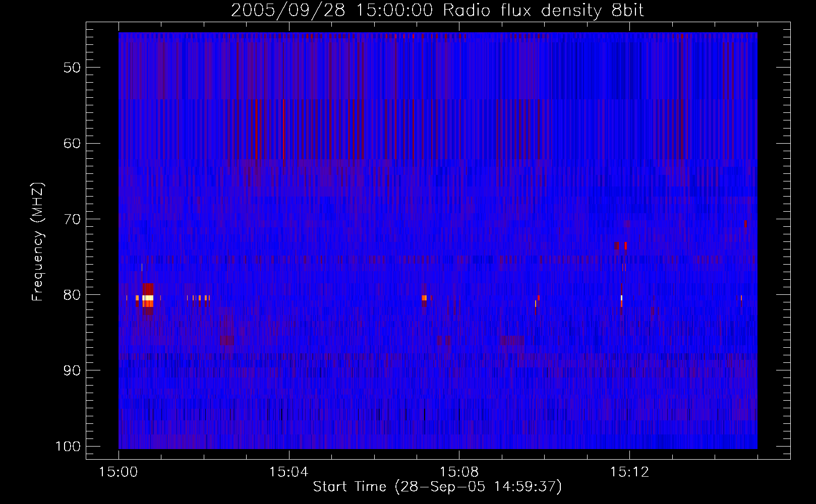Click the 100 frequency tick label
This screenshot has width=816, height=504.
[68, 447]
